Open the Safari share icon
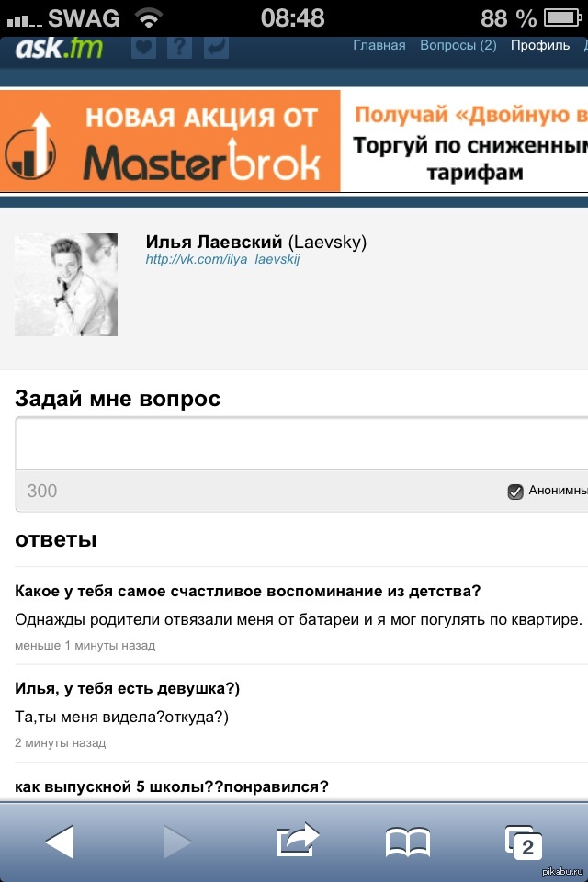 coord(298,840)
